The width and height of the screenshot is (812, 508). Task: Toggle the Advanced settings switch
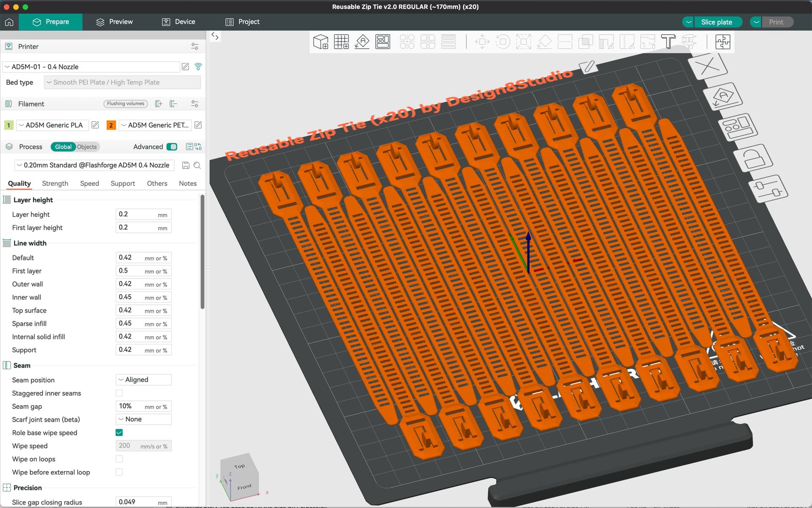(x=172, y=147)
